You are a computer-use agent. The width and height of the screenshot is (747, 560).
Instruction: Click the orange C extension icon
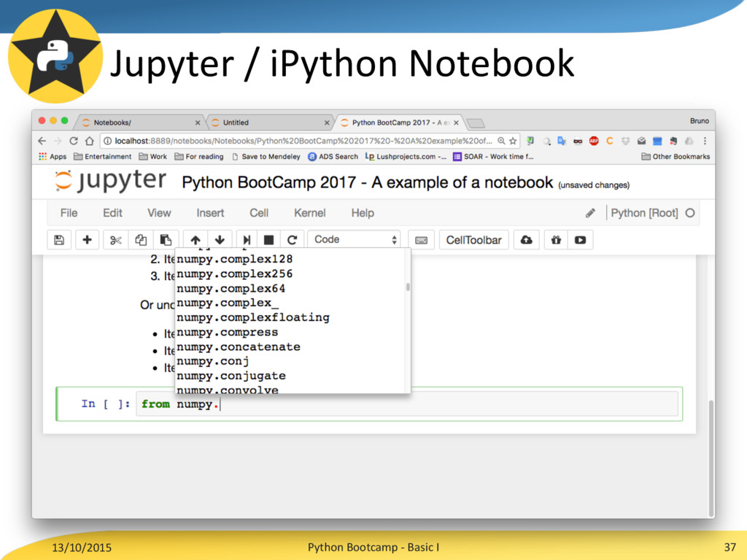(x=609, y=141)
